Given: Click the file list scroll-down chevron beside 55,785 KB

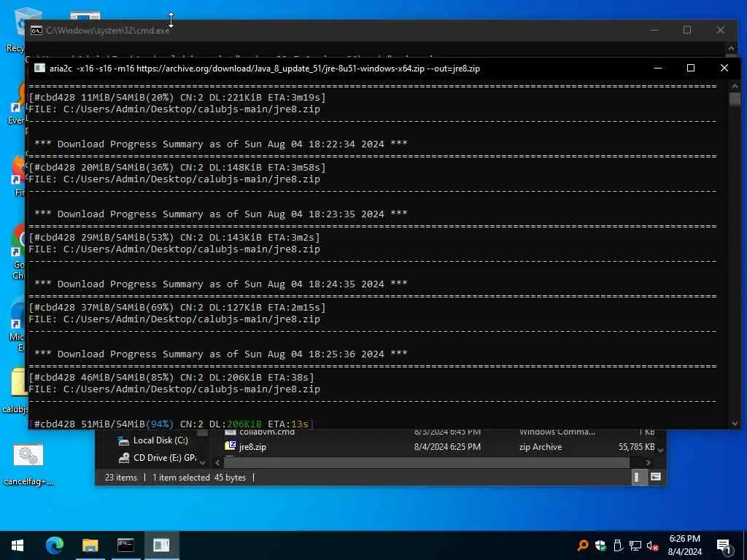Looking at the screenshot, I should point(661,450).
